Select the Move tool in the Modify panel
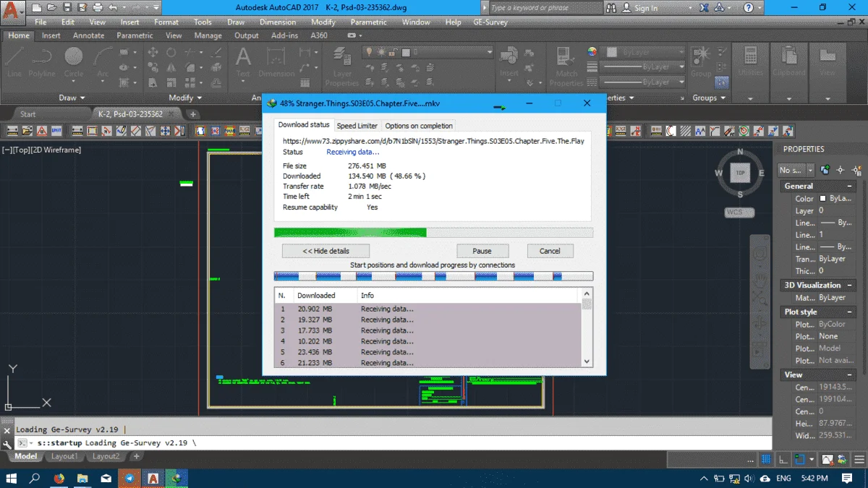This screenshot has width=868, height=488. click(153, 53)
